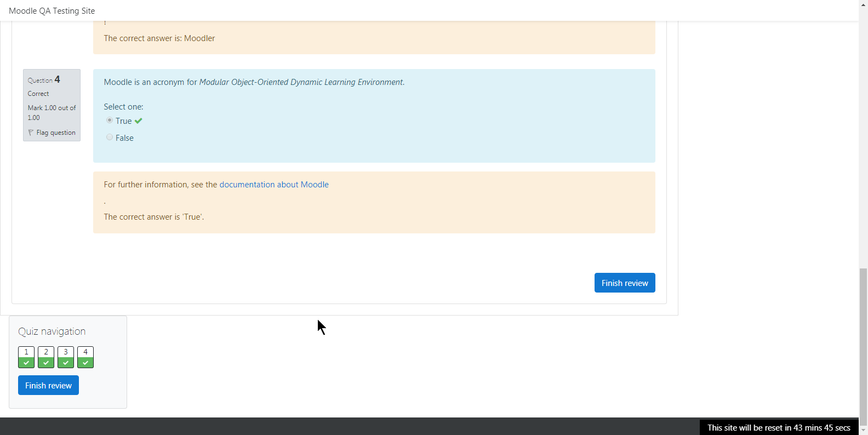Click the Flag question link
868x435 pixels.
pos(56,133)
